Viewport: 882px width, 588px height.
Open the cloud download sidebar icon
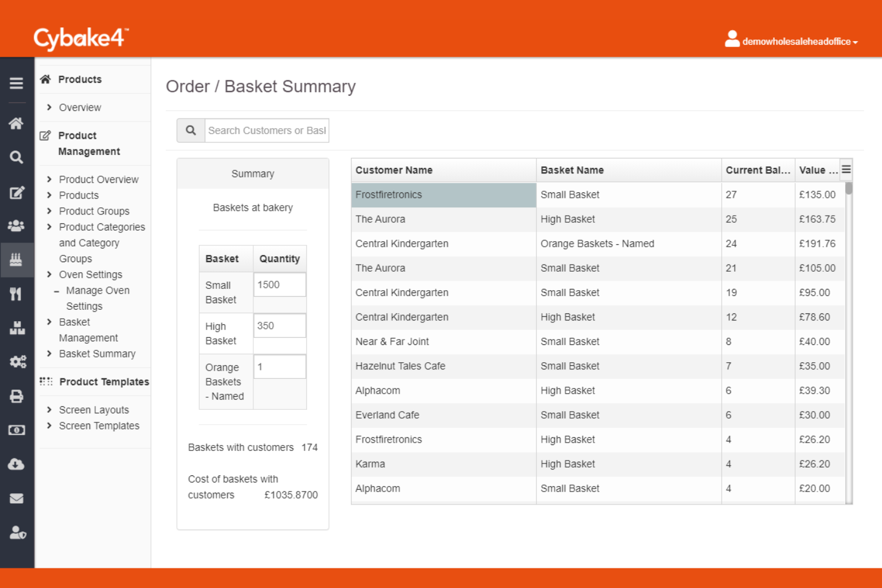tap(16, 464)
